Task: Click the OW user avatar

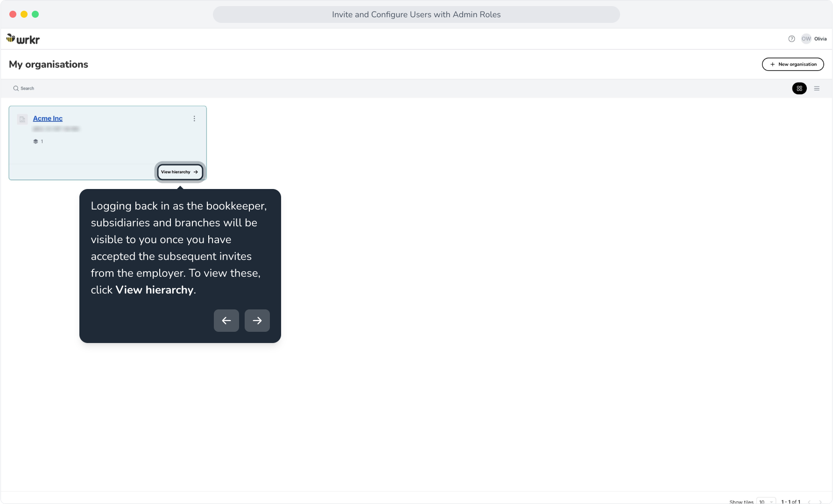Action: [806, 39]
